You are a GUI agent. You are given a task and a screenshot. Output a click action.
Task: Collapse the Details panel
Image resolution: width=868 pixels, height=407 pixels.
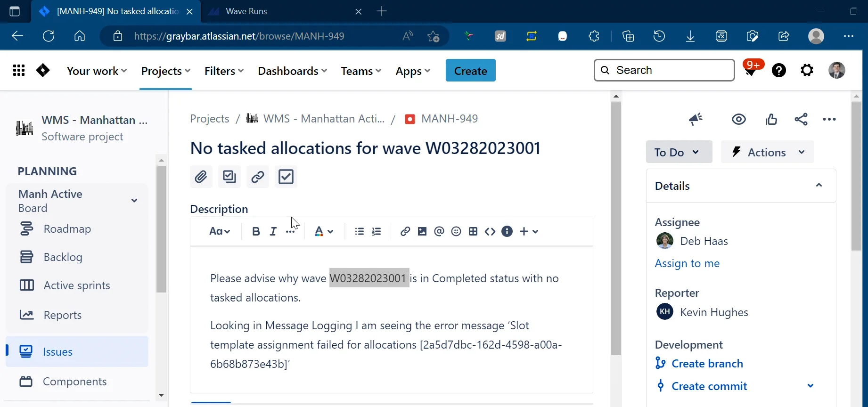(819, 185)
